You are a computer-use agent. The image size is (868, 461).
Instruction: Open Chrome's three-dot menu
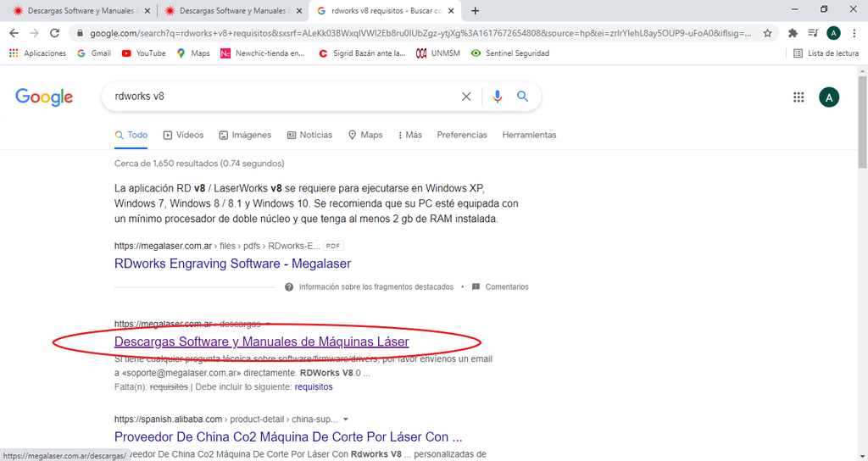pyautogui.click(x=854, y=33)
